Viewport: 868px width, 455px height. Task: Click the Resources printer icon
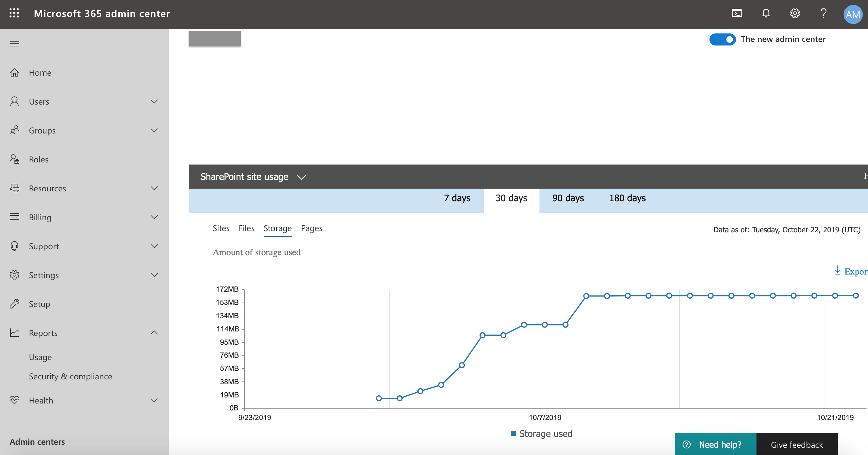point(14,188)
